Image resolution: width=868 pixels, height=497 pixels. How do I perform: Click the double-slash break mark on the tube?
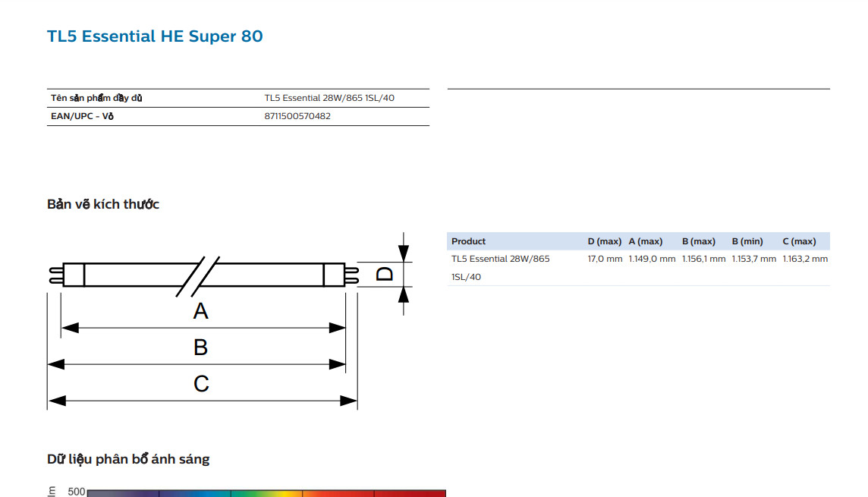click(x=197, y=275)
